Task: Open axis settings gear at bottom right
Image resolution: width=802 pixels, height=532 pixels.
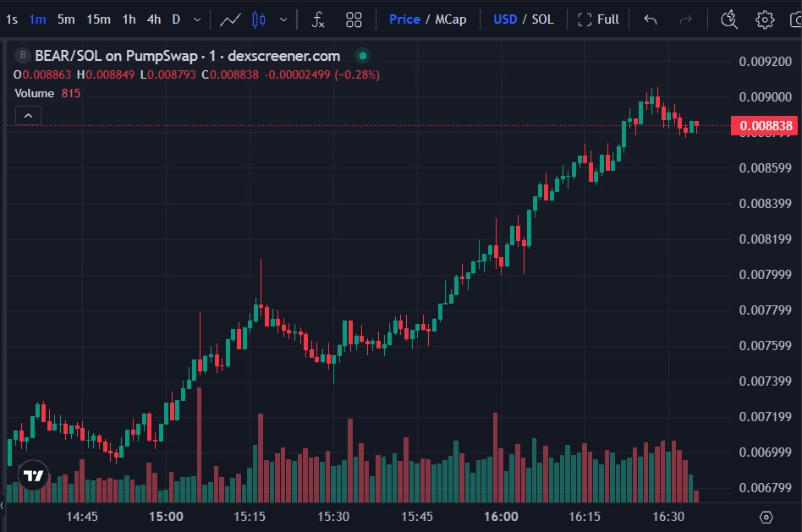Action: click(766, 517)
